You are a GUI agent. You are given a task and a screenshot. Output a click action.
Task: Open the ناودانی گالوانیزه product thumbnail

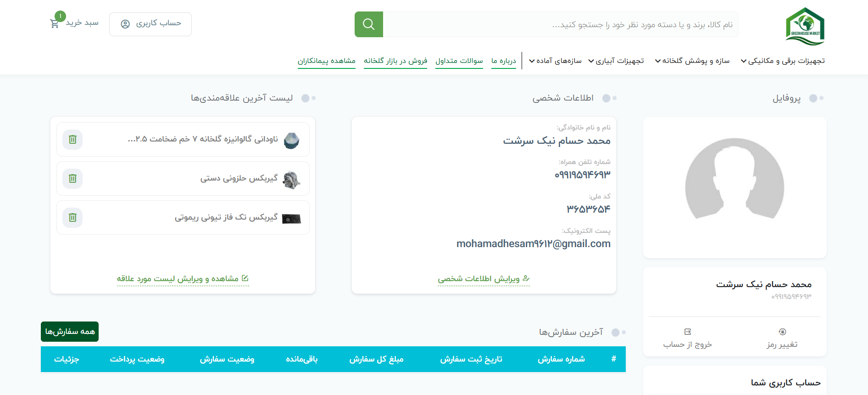click(x=291, y=140)
